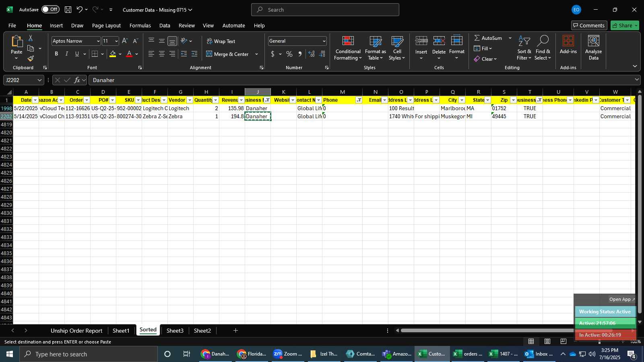Open the Formulas ribbon tab
644x362 pixels.
click(x=140, y=25)
